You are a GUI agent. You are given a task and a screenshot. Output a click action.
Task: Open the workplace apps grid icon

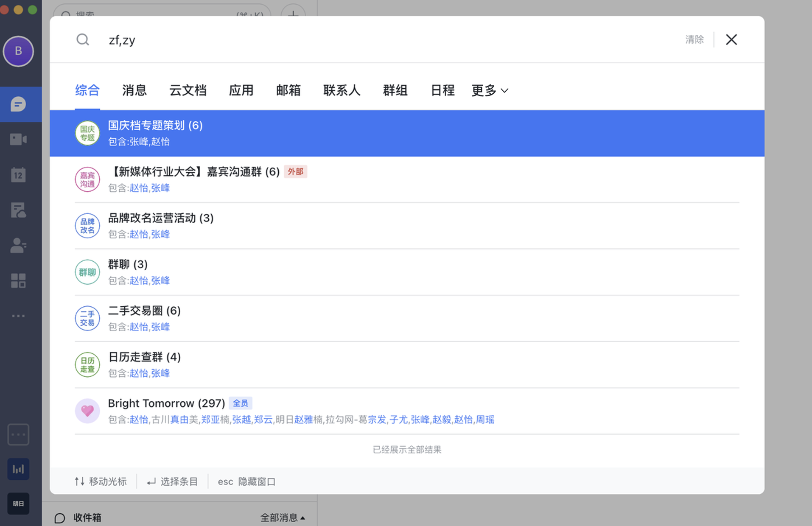pos(18,280)
